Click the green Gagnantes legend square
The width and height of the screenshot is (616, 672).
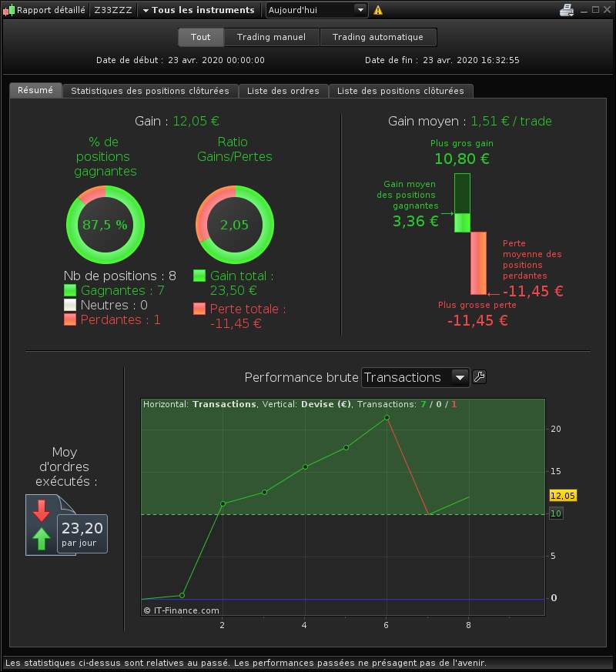click(x=70, y=290)
